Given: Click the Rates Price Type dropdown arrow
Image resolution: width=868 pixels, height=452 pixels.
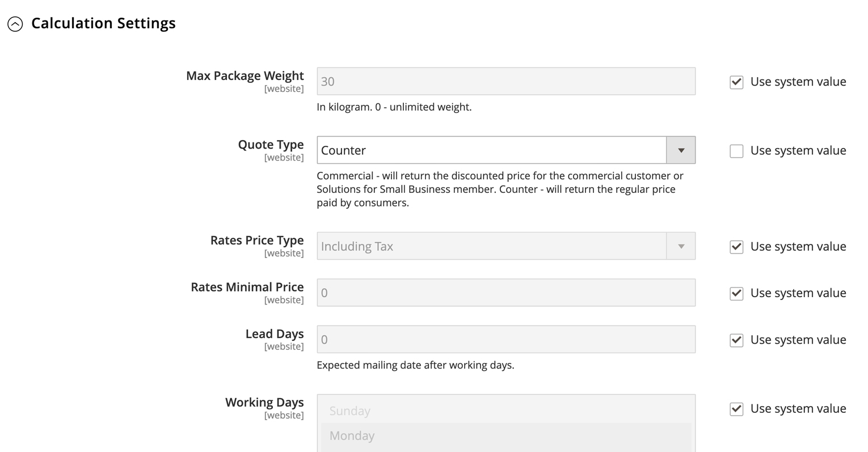Looking at the screenshot, I should coord(681,246).
